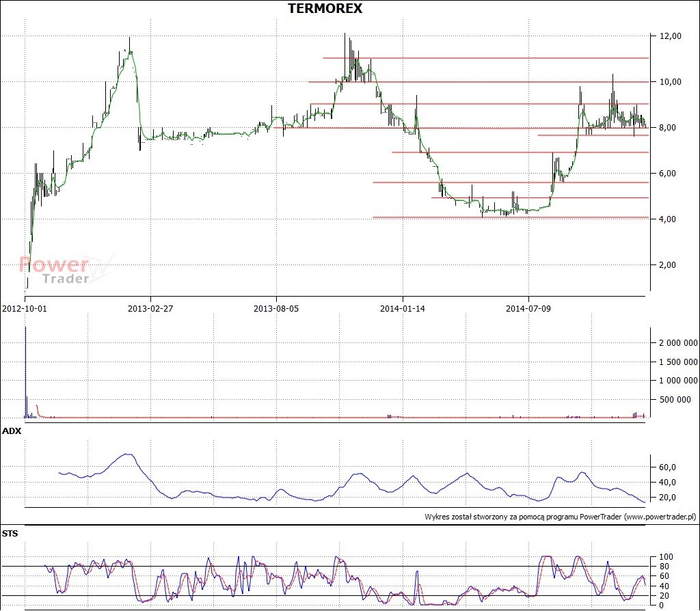Click the STS indicator label

coord(10,534)
